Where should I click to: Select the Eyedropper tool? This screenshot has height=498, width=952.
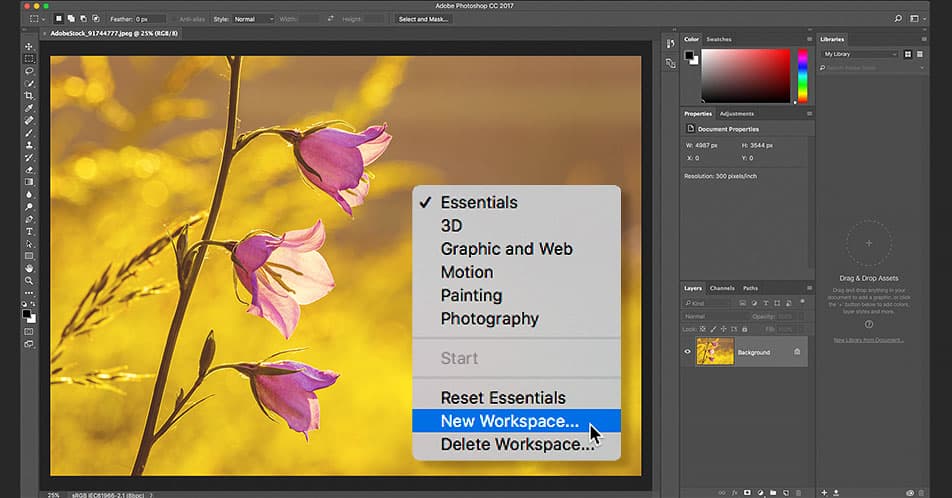point(29,108)
